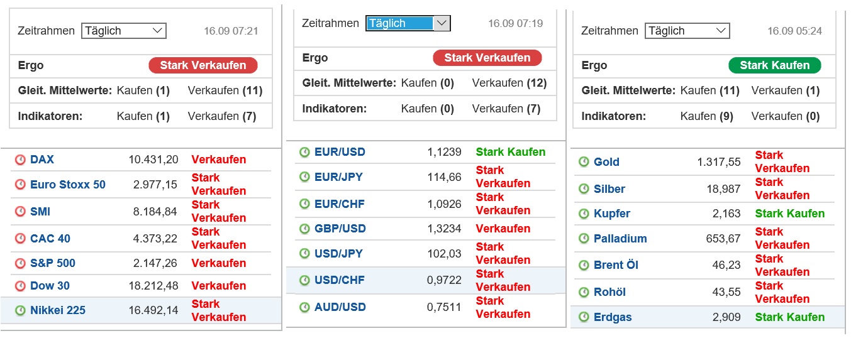Image resolution: width=868 pixels, height=348 pixels.
Task: Open the Euro Stoxx 50 link
Action: tap(68, 185)
